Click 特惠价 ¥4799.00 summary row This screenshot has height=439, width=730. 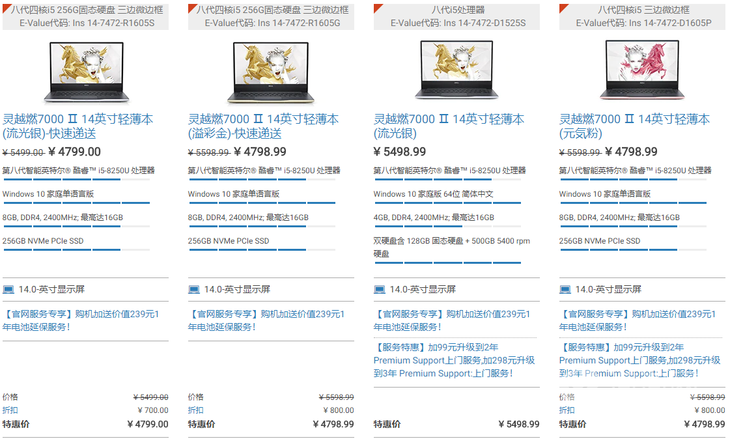tap(85, 424)
